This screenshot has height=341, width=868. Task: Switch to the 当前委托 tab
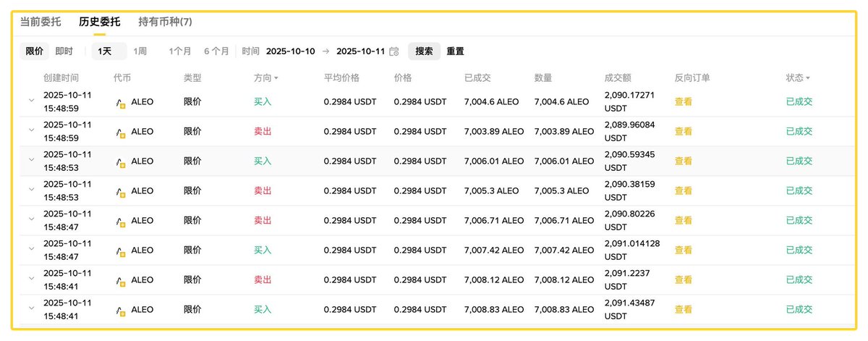(x=41, y=22)
